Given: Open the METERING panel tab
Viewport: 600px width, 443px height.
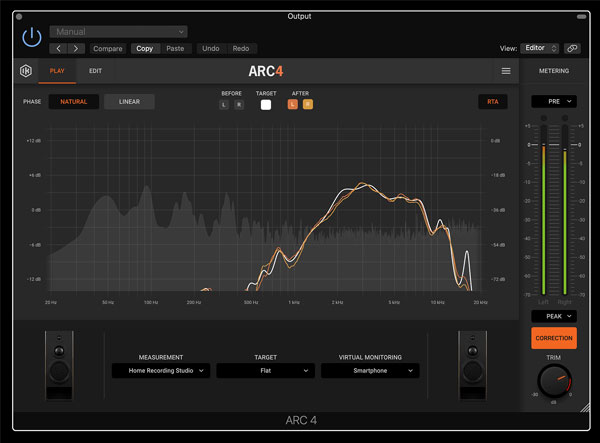Looking at the screenshot, I should click(554, 71).
